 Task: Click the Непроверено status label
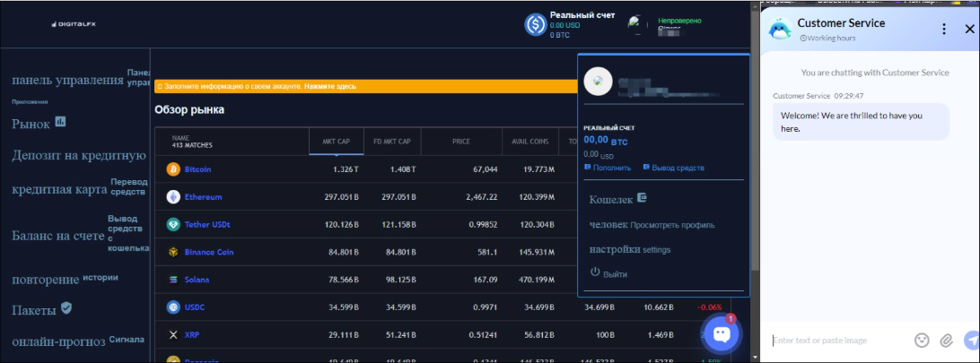tap(679, 21)
